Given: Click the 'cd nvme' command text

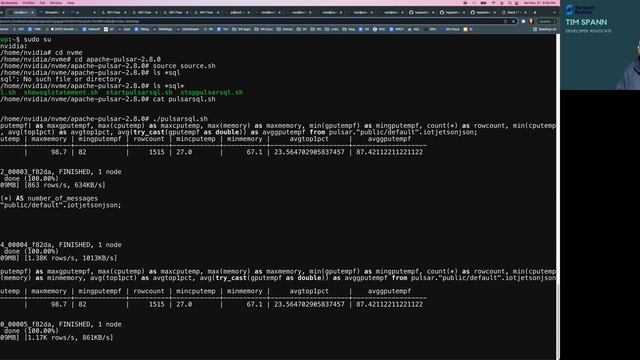Looking at the screenshot, I should click(x=69, y=53).
